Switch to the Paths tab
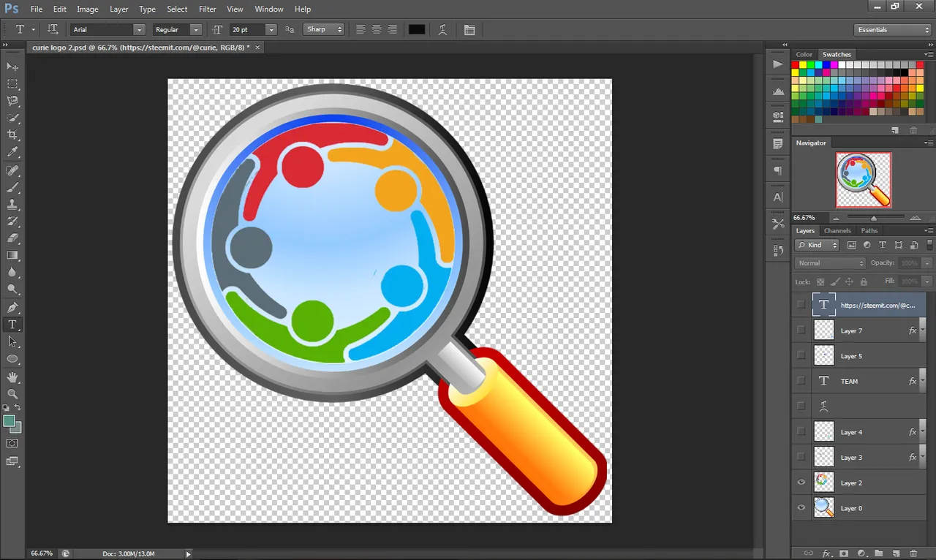 click(869, 230)
